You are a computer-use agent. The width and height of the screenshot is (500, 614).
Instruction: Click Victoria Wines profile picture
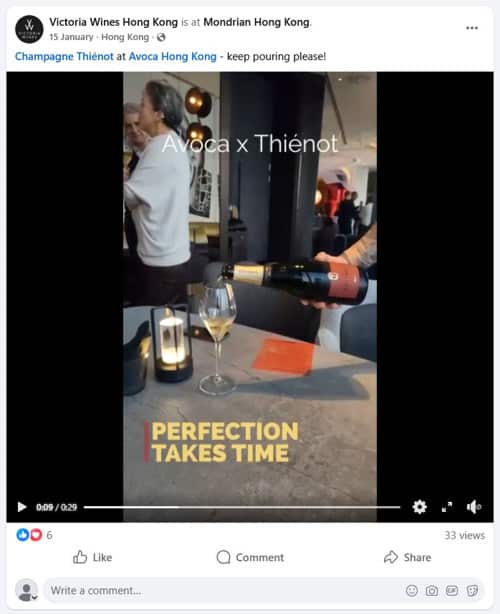tap(29, 29)
